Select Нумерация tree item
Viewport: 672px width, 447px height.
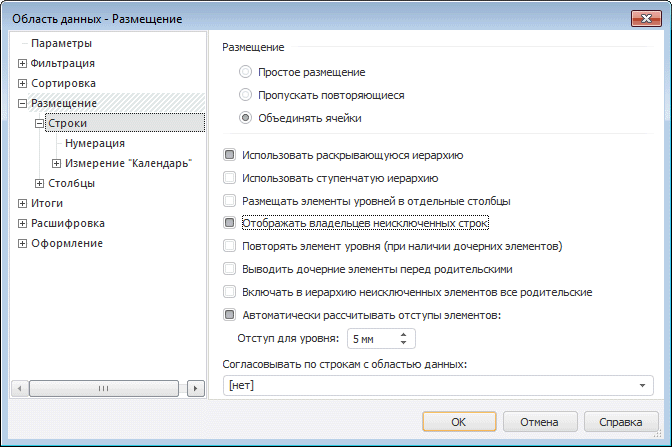tap(94, 143)
